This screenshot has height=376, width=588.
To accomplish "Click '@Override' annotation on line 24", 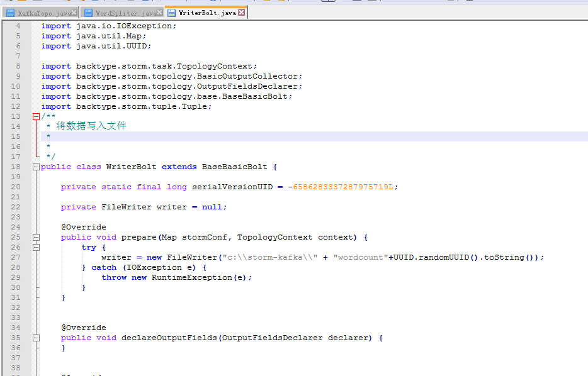I will 84,228.
